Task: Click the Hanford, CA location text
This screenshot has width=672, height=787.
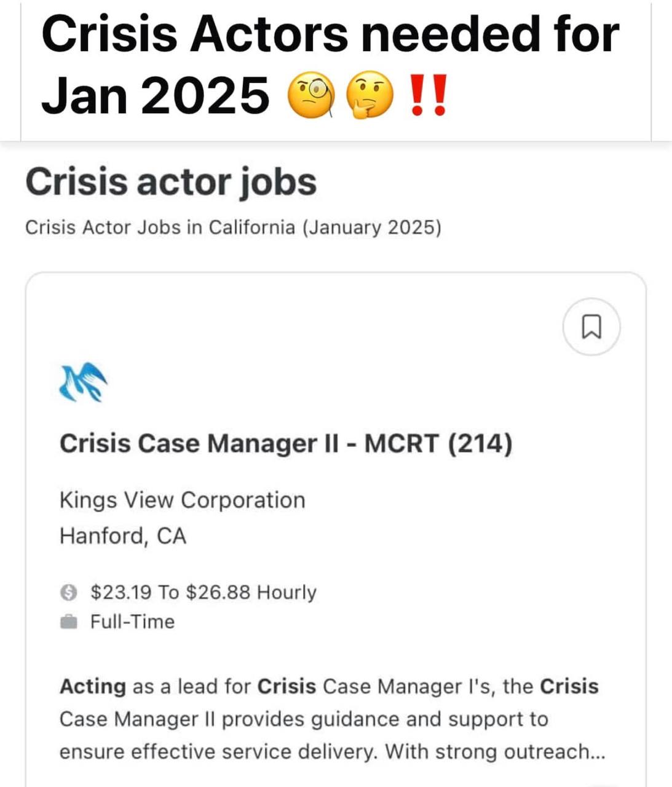Action: point(122,536)
